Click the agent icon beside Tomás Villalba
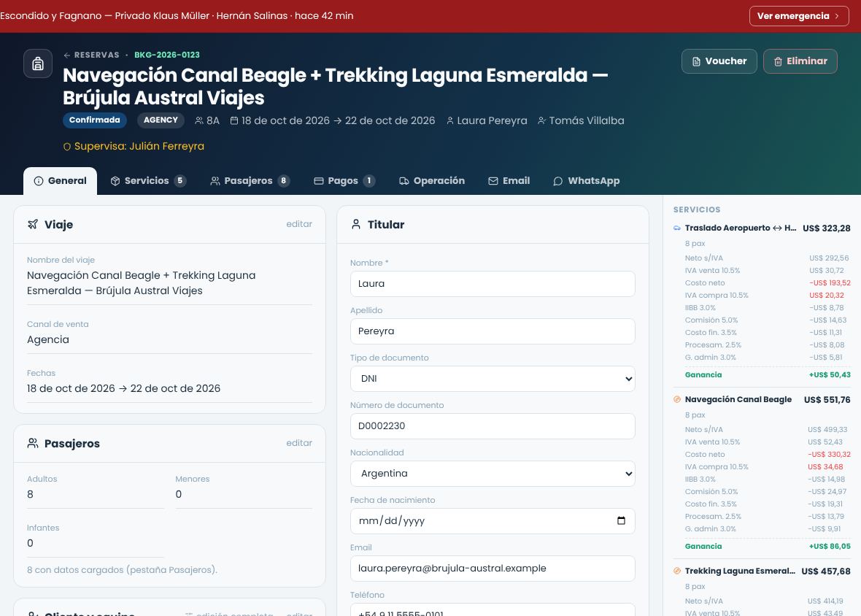This screenshot has width=861, height=616. tap(541, 120)
